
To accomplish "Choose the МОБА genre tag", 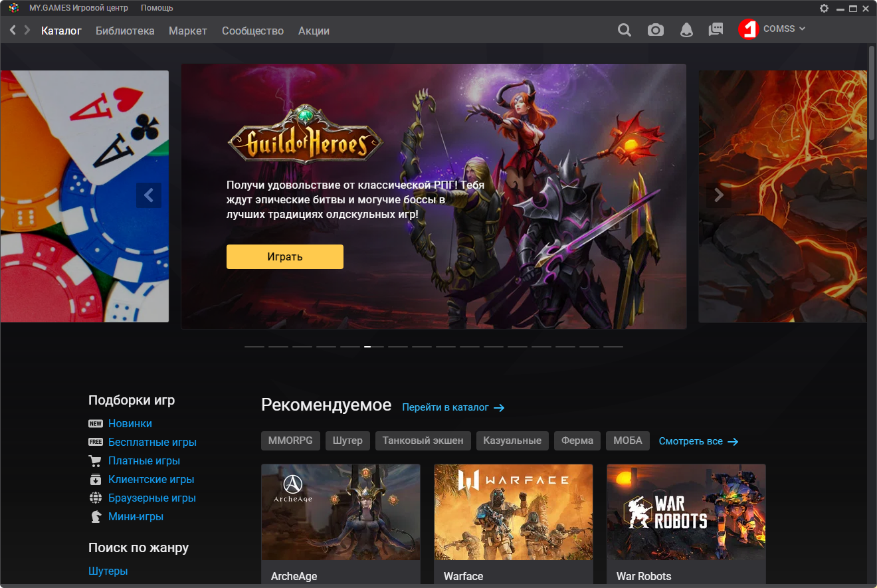I will click(628, 441).
